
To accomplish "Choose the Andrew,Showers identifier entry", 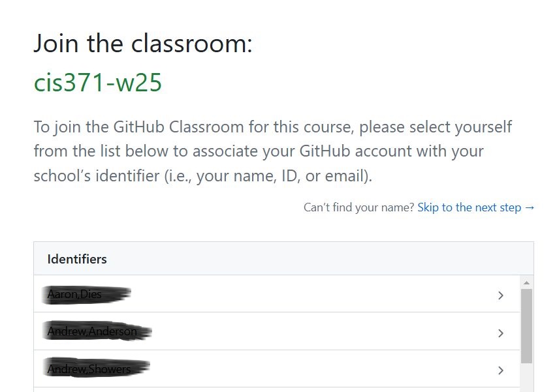I will tap(277, 369).
